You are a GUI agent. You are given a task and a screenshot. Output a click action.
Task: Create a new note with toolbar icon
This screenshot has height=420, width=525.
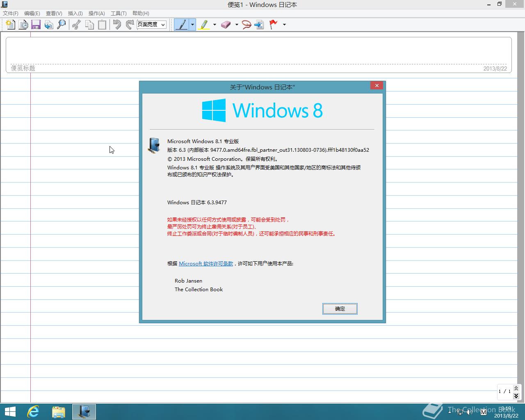tap(11, 25)
